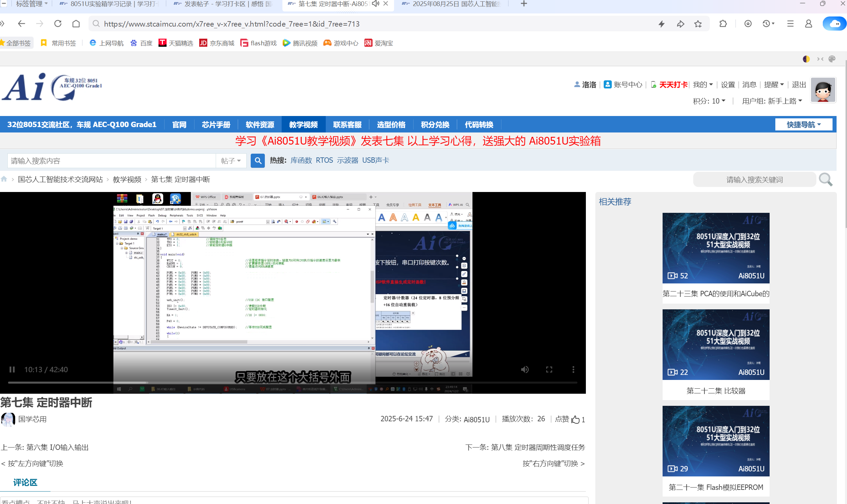The height and width of the screenshot is (504, 847).
Task: Open browser extensions puzzle icon
Action: tap(723, 24)
